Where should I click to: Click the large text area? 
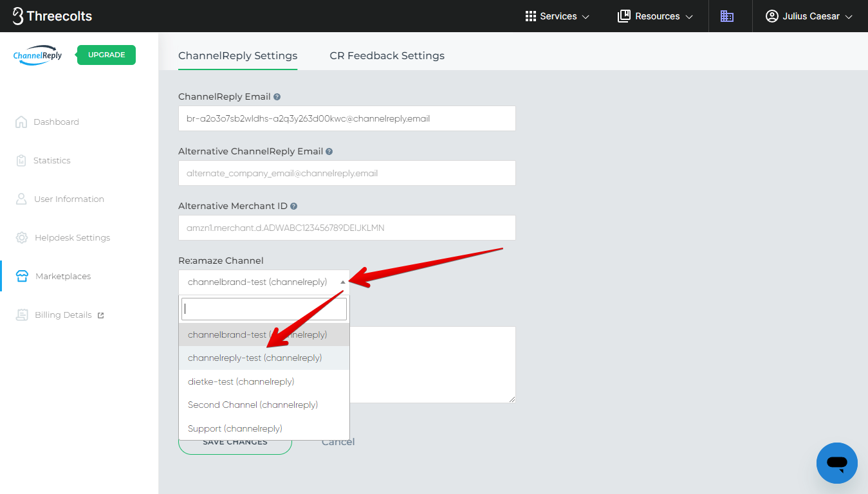click(432, 365)
